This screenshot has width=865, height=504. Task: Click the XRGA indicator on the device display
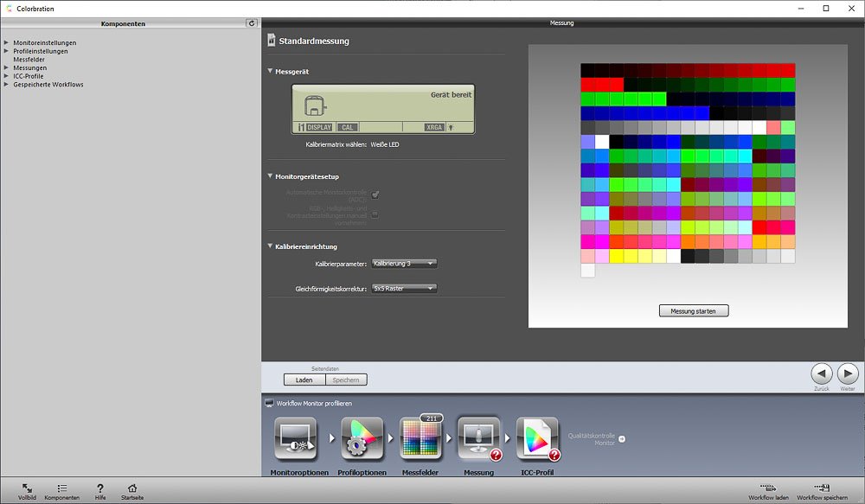434,127
